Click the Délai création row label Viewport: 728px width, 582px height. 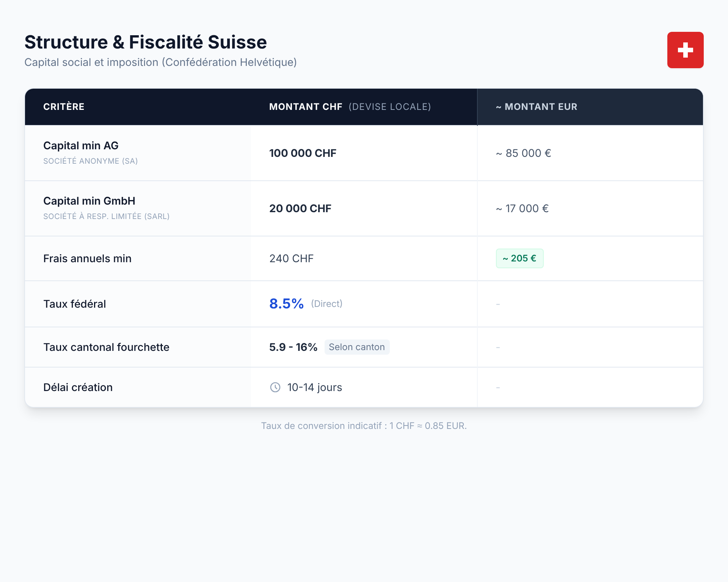pyautogui.click(x=78, y=387)
